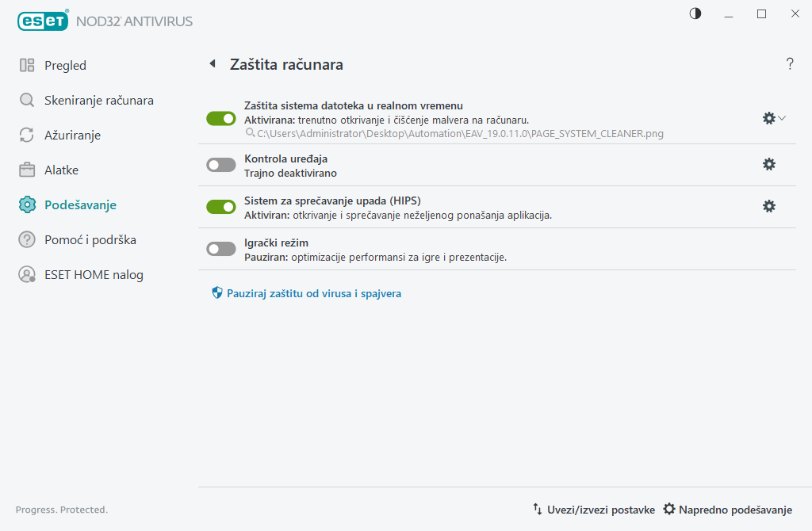Open Napredno podešavanje advanced setup
This screenshot has width=812, height=531.
(727, 510)
